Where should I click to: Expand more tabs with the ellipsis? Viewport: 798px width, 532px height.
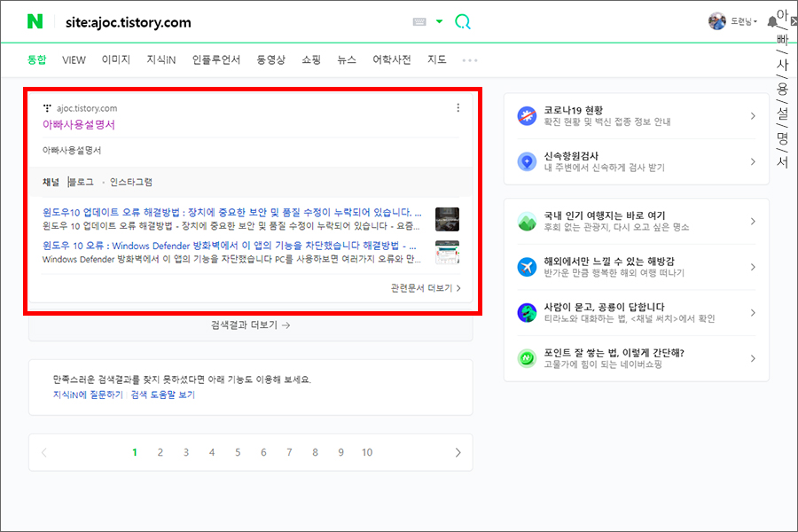coord(470,60)
